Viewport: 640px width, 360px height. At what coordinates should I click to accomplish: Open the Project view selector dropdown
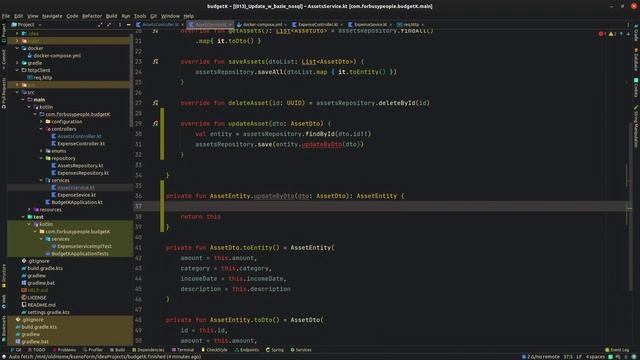coord(27,25)
